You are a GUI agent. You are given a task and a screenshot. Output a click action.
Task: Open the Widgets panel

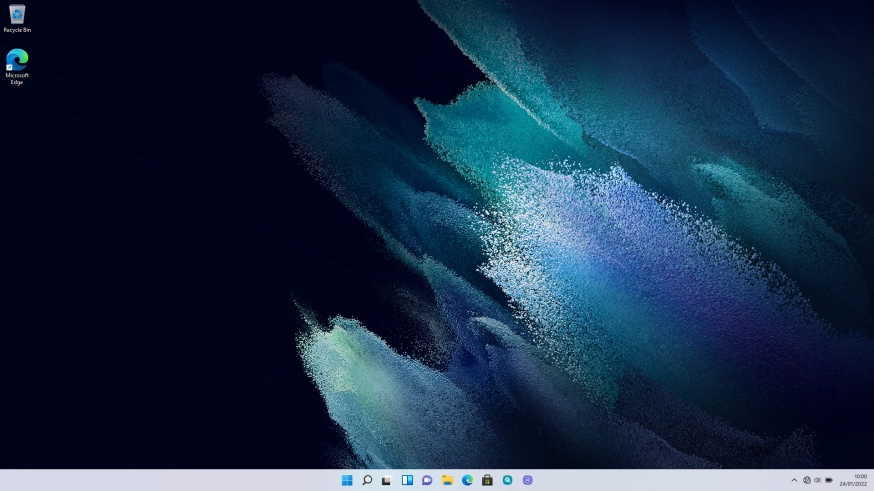point(407,480)
